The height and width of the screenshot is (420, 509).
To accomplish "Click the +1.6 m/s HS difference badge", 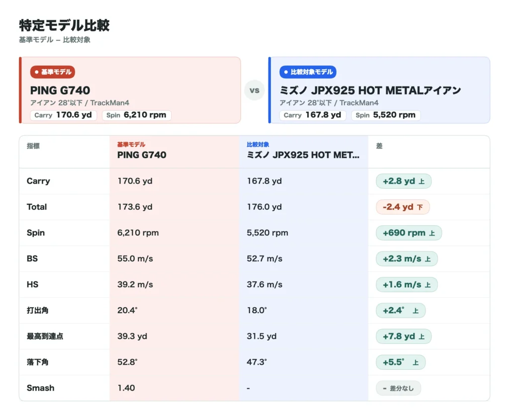I will click(x=407, y=285).
